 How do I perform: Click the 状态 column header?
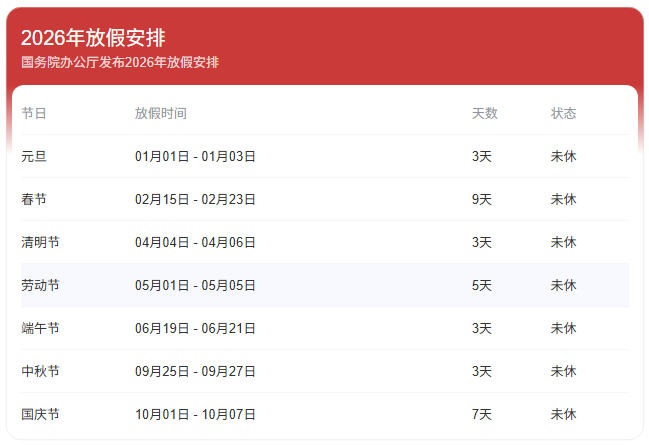[564, 113]
